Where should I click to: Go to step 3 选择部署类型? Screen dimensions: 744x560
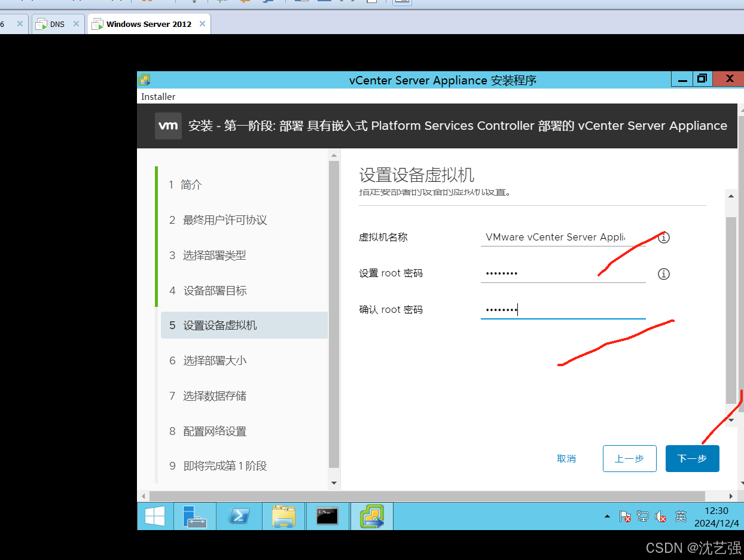(245, 255)
